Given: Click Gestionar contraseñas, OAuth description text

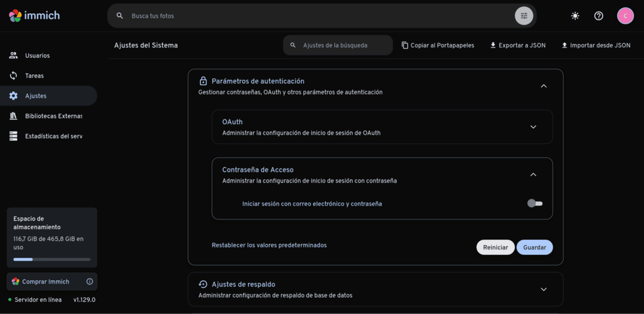Looking at the screenshot, I should pos(291,92).
